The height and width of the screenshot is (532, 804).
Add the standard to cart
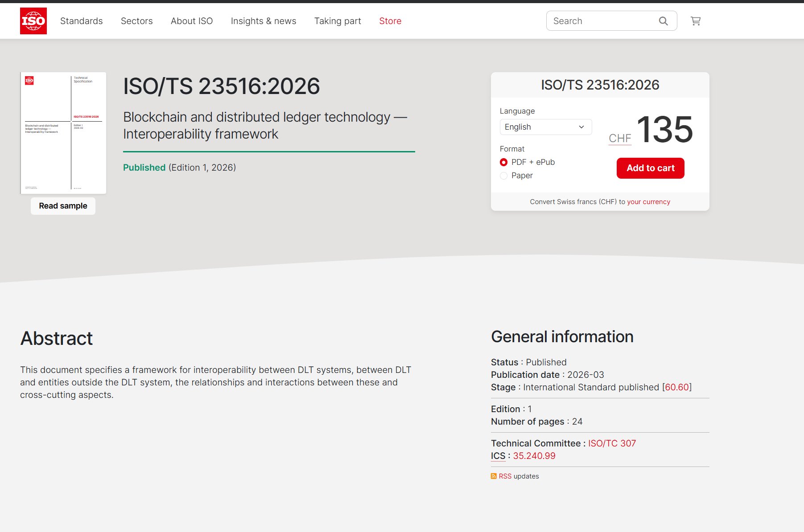point(650,168)
